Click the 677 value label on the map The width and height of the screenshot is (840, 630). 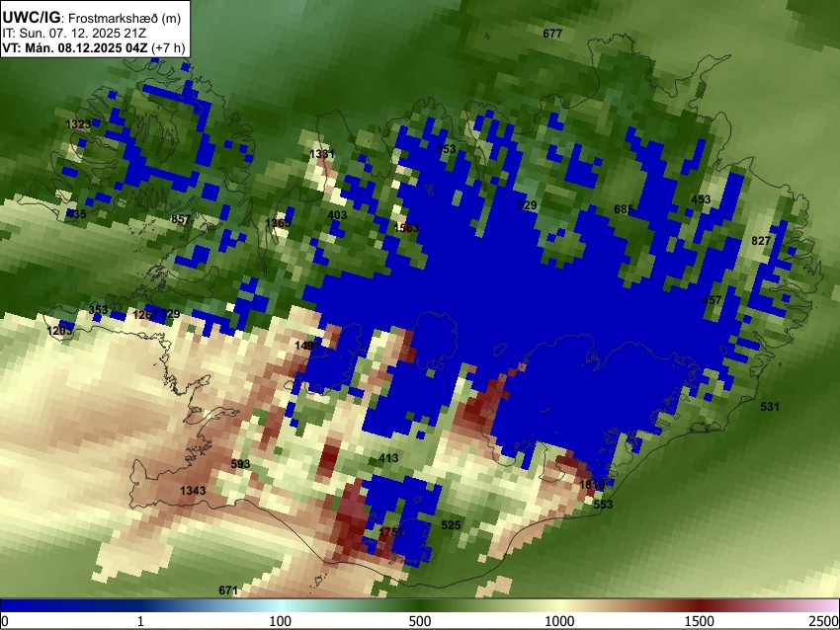(x=552, y=34)
